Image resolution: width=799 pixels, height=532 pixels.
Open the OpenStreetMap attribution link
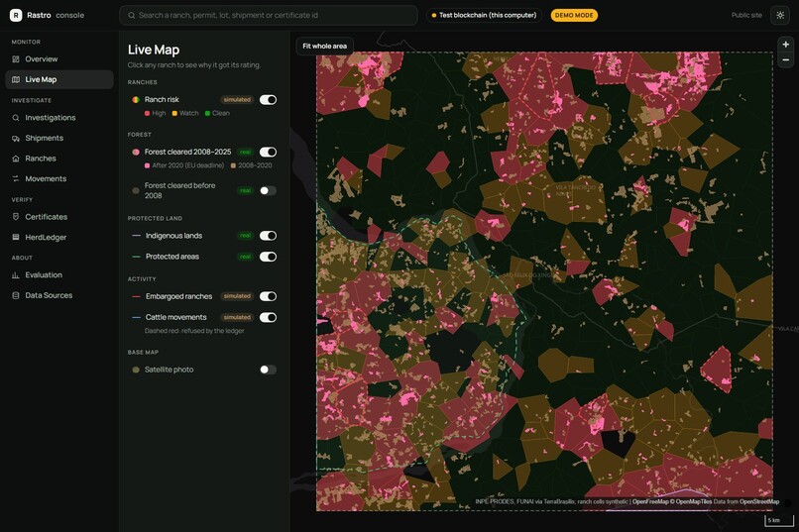(759, 501)
